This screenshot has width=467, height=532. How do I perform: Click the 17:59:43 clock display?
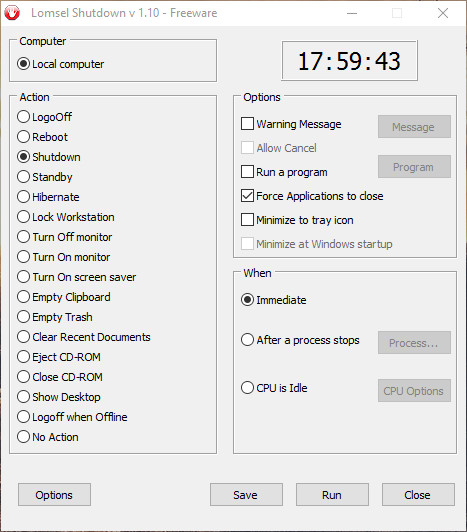pyautogui.click(x=350, y=61)
